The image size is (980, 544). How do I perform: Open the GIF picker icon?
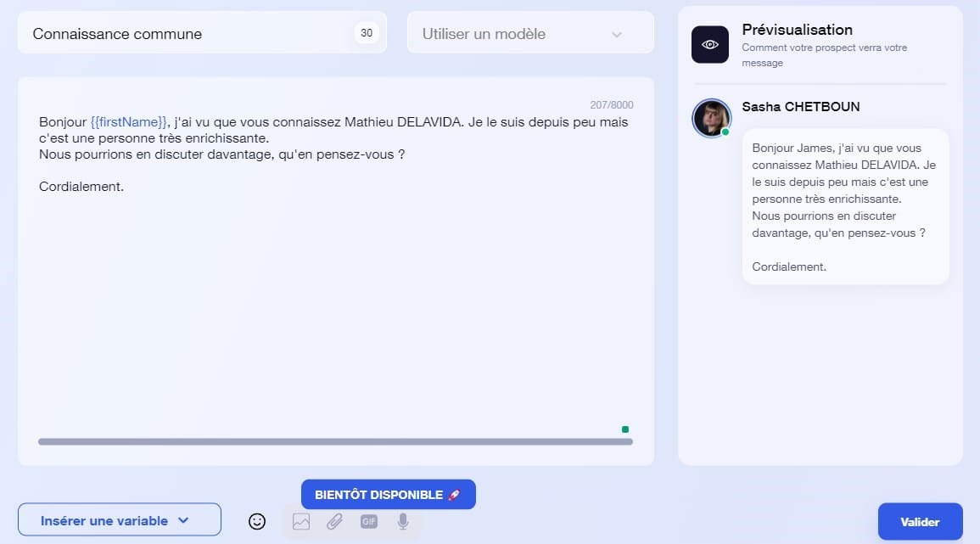[368, 521]
